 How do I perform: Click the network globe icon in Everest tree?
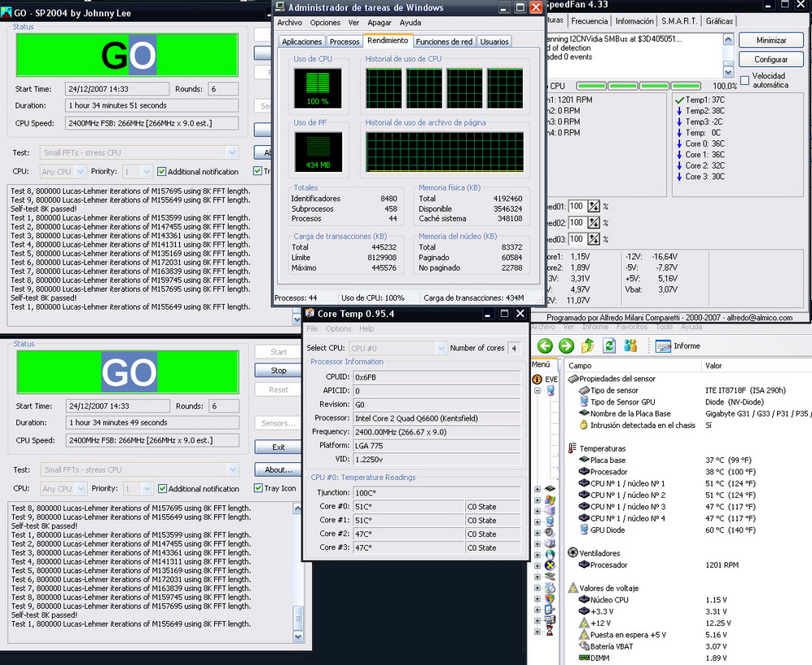(550, 555)
